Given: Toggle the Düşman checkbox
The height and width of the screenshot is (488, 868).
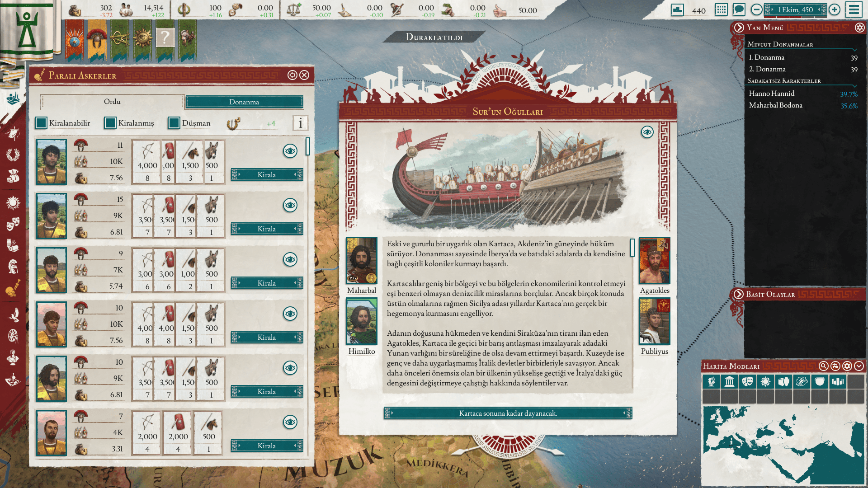Looking at the screenshot, I should 174,123.
